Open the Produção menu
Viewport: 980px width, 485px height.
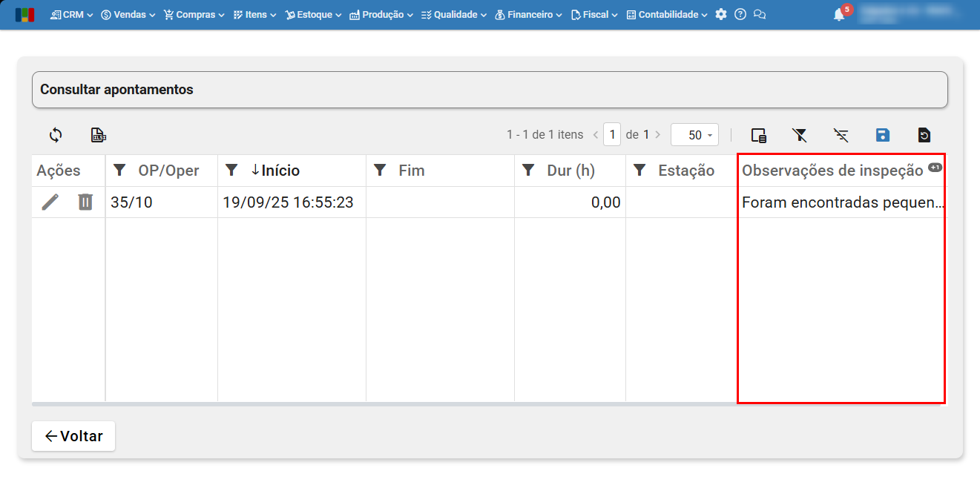(381, 14)
